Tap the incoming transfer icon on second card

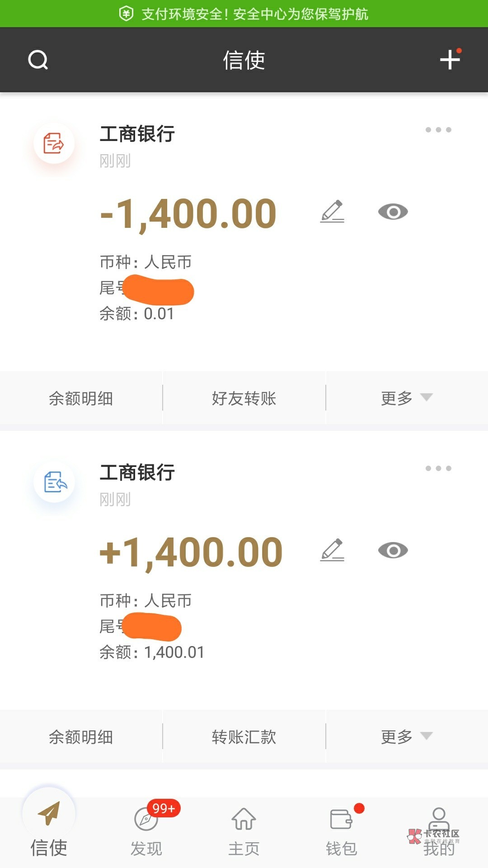55,482
